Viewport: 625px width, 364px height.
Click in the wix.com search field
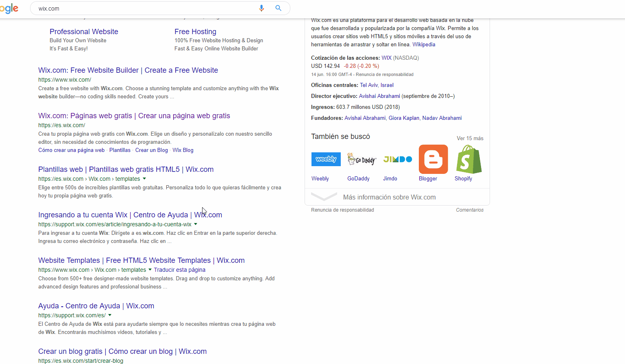point(142,9)
